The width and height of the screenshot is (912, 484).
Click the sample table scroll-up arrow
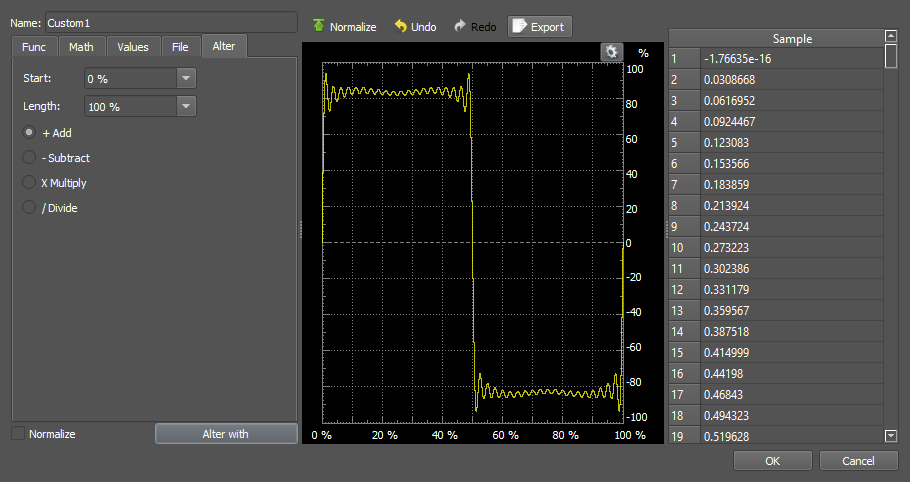tap(890, 36)
